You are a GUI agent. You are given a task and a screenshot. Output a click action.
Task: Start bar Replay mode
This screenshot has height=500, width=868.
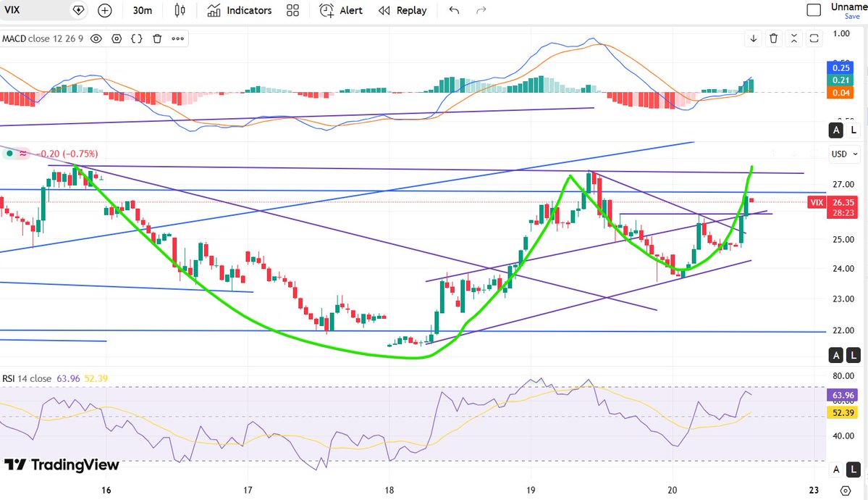tap(403, 10)
